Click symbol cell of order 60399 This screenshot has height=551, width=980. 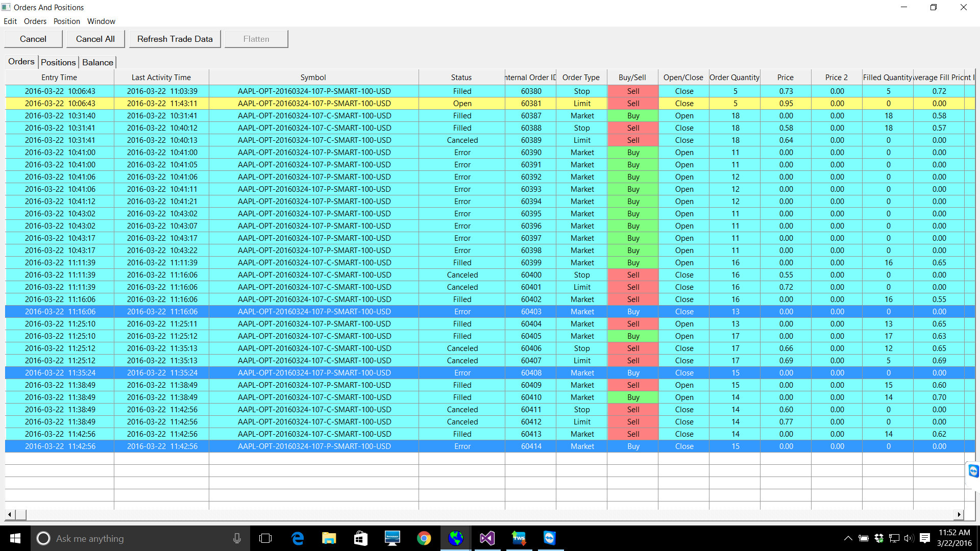coord(314,263)
